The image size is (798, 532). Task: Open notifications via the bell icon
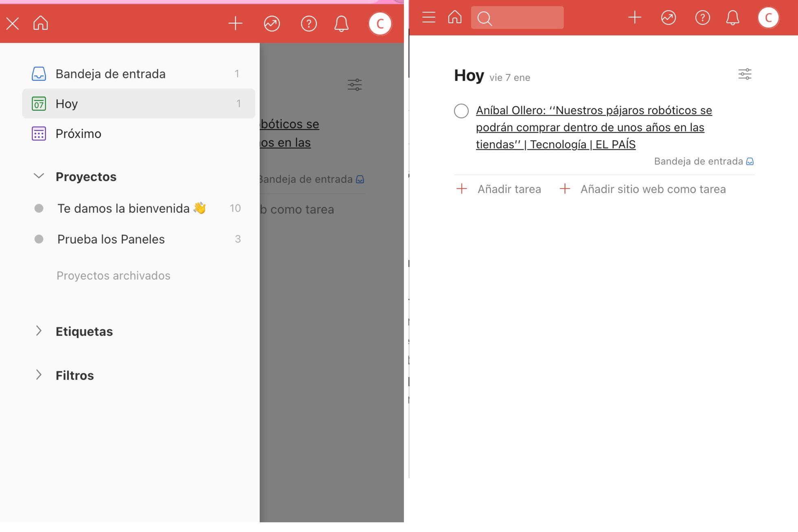(x=732, y=17)
